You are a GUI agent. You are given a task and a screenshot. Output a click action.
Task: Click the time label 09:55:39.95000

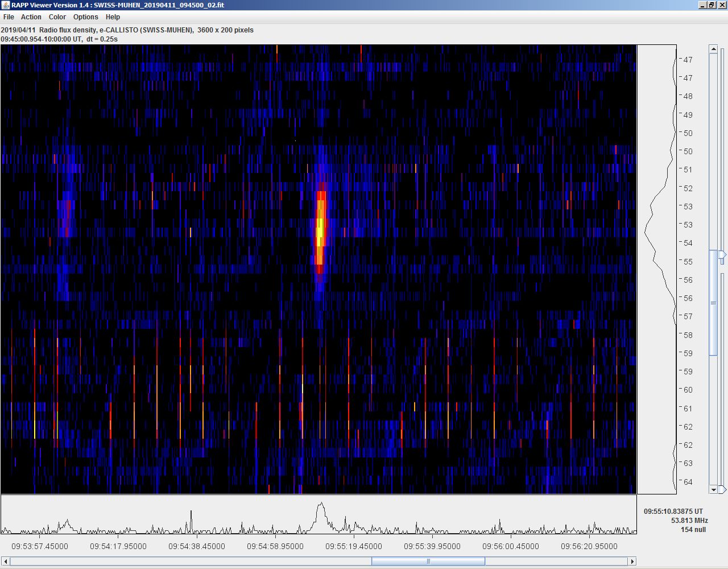432,546
